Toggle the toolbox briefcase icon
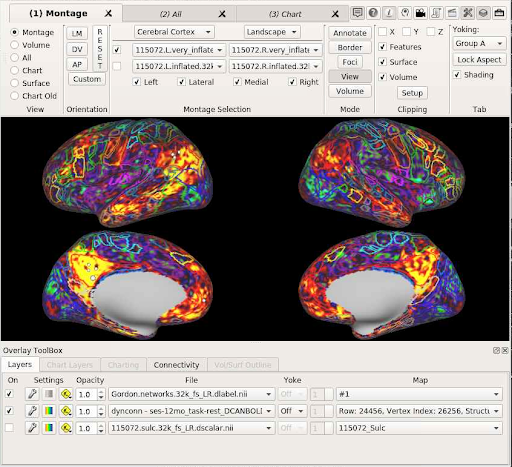This screenshot has height=467, width=512. 499,13
